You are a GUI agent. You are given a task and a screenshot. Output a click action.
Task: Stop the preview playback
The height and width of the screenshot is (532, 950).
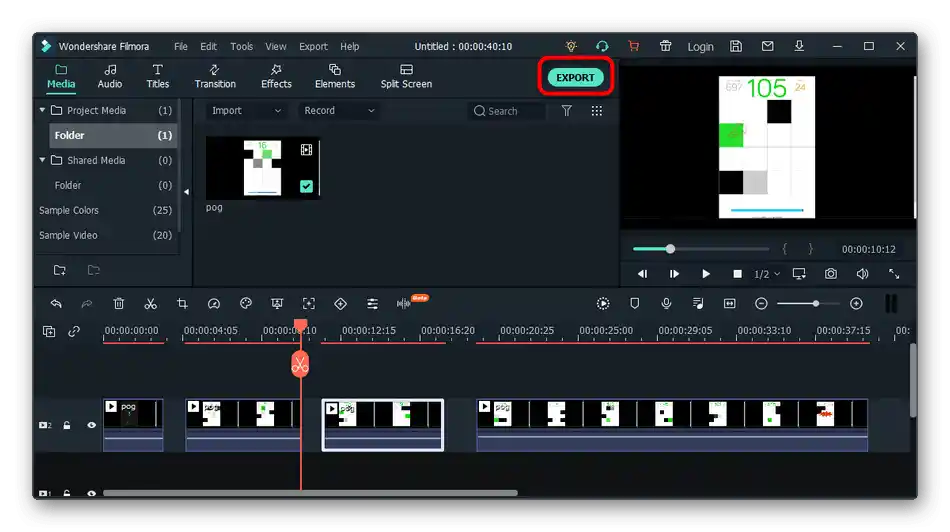pyautogui.click(x=737, y=274)
